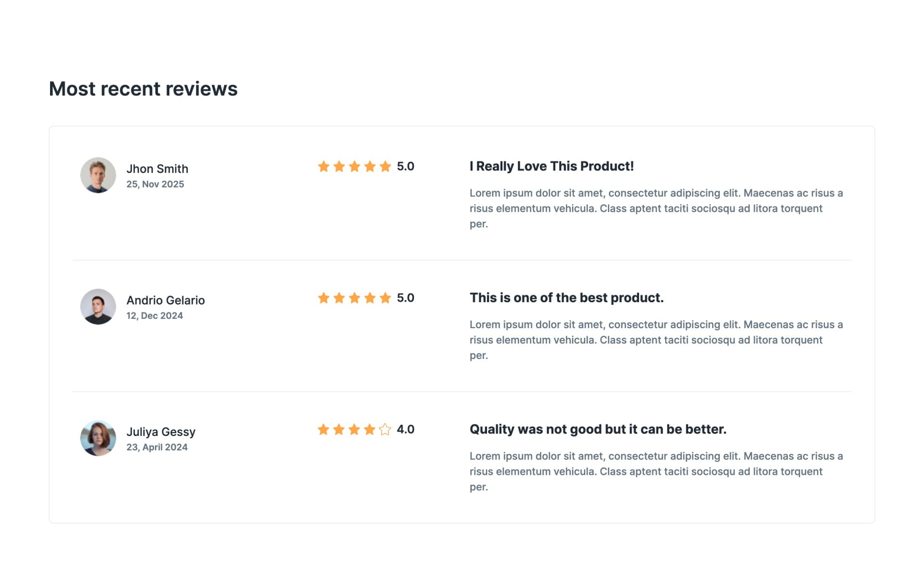Click the name Andrio Gelario

click(x=166, y=300)
